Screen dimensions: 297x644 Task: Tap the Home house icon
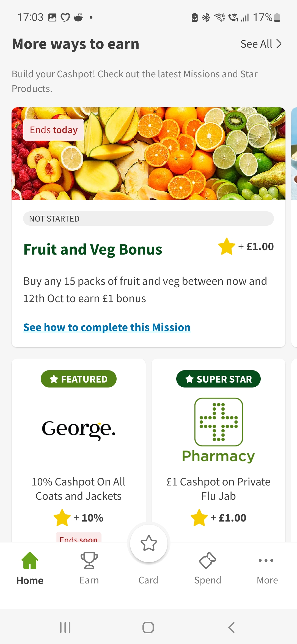(30, 560)
